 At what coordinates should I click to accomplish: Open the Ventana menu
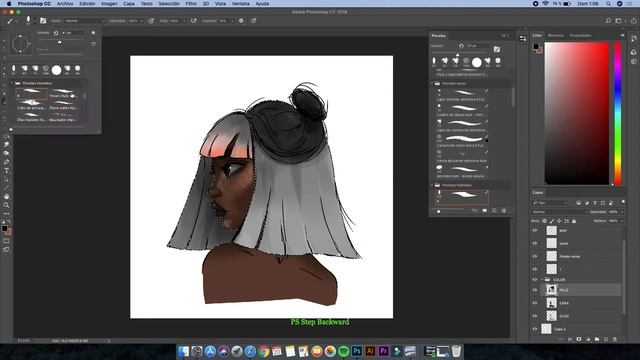pyautogui.click(x=240, y=4)
